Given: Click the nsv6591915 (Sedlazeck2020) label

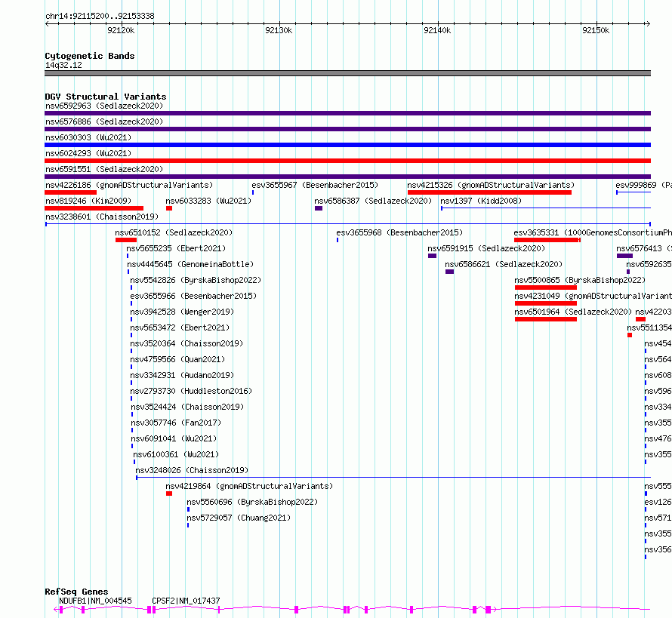Looking at the screenshot, I should click(486, 248).
